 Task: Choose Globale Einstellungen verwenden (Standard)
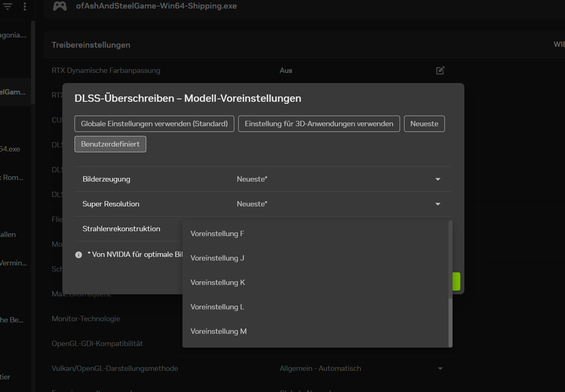[154, 124]
